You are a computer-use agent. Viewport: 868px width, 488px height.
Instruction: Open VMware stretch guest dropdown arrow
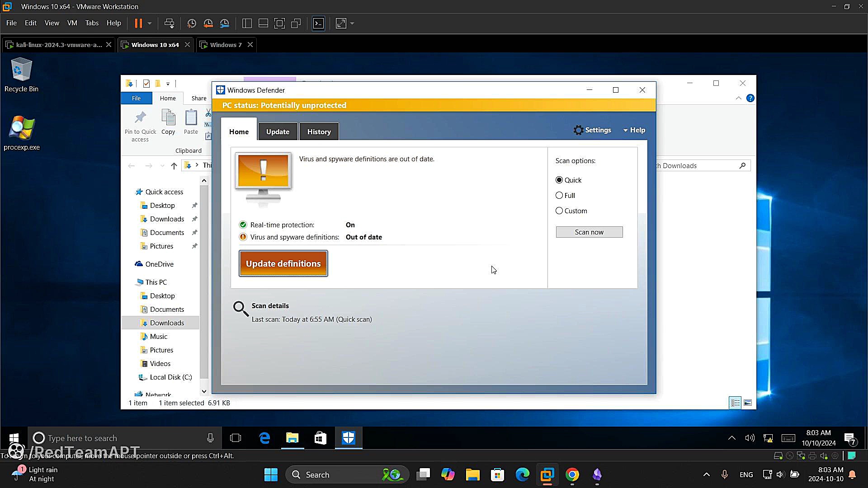[x=352, y=23]
